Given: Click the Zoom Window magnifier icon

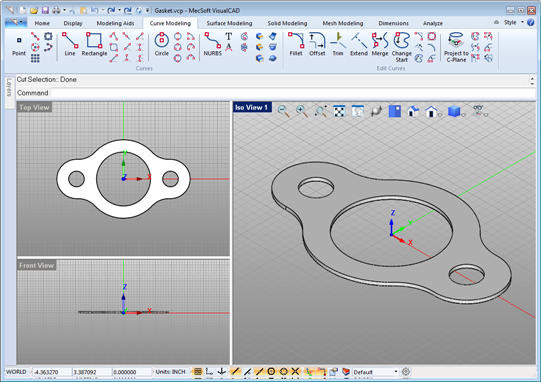Looking at the screenshot, I should 321,111.
